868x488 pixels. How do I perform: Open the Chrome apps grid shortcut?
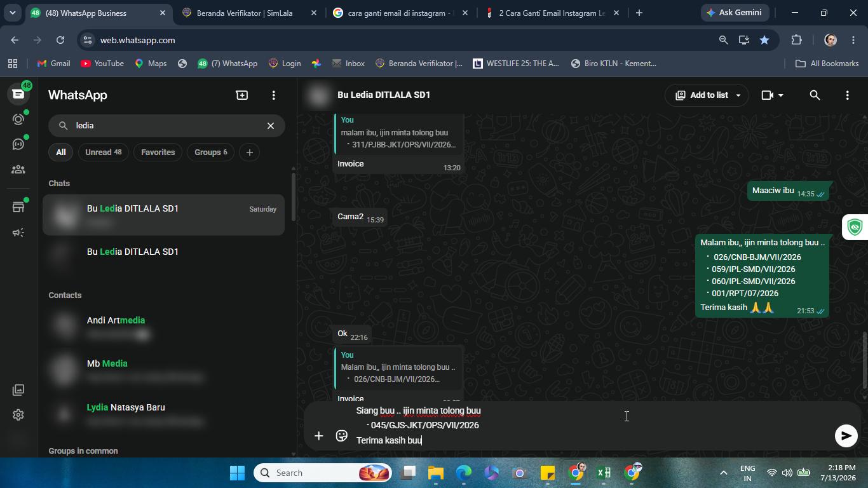13,64
